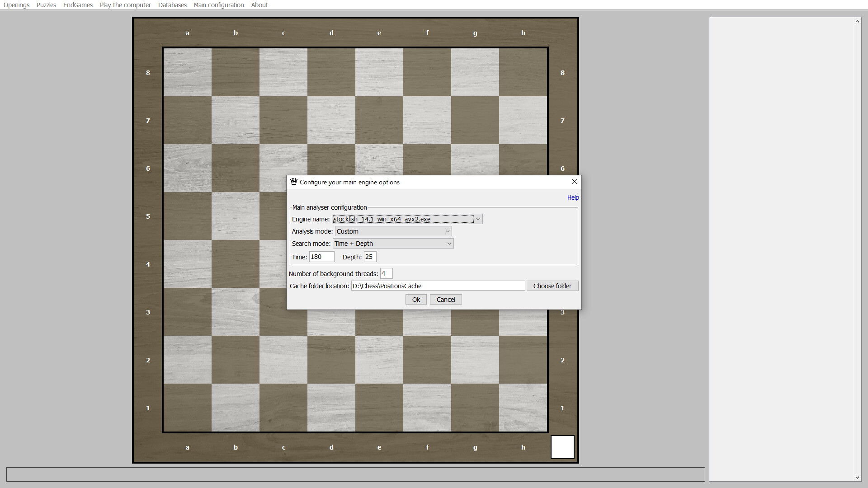Viewport: 868px width, 488px height.
Task: Open the EndGames menu
Action: click(77, 5)
